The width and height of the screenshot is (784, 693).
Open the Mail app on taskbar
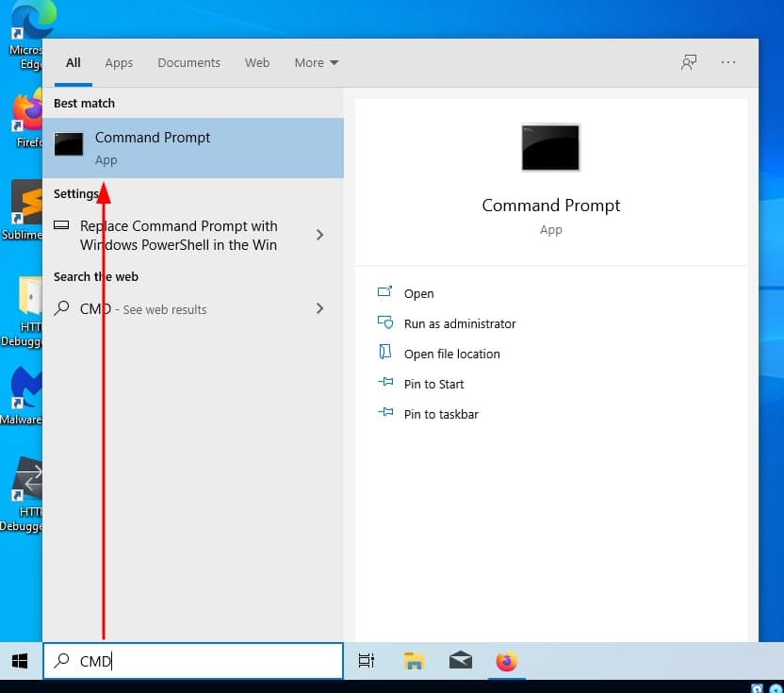coord(461,661)
